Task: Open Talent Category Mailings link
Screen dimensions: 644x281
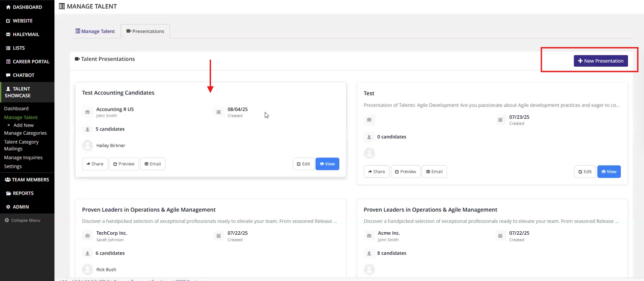Action: tap(21, 145)
